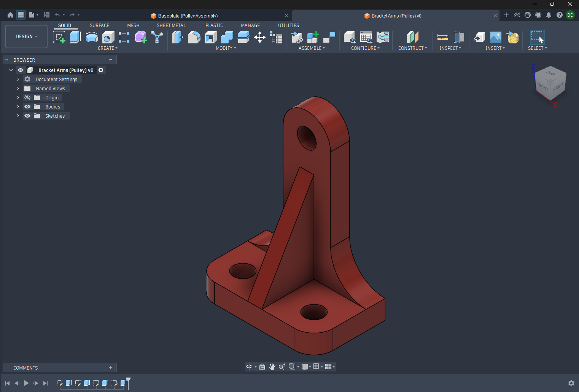Open the Design workspace dropdown
Image resolution: width=579 pixels, height=392 pixels.
click(x=27, y=37)
